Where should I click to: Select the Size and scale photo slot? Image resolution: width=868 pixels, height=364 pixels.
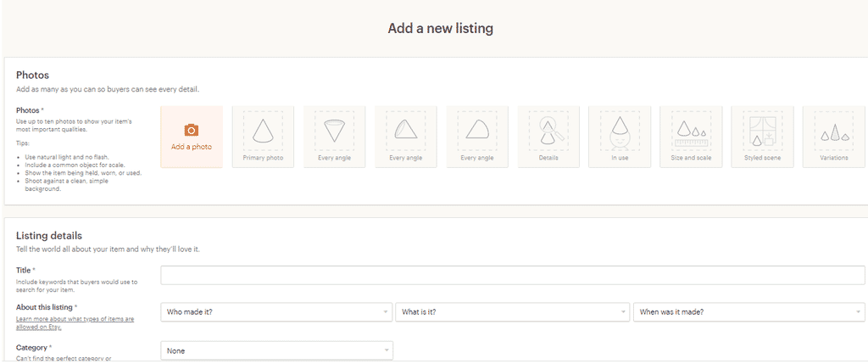(x=692, y=137)
